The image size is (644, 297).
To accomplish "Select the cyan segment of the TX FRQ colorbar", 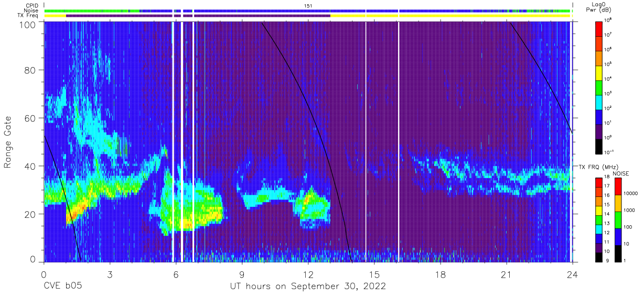I will [600, 229].
